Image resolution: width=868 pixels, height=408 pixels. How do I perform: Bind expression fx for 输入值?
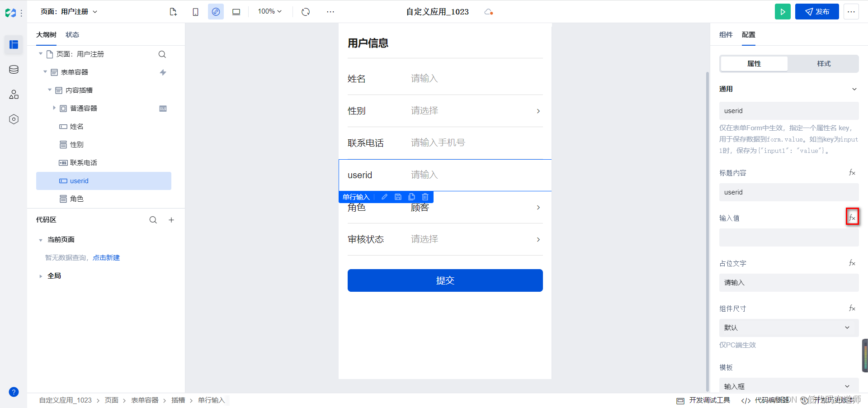coord(852,218)
